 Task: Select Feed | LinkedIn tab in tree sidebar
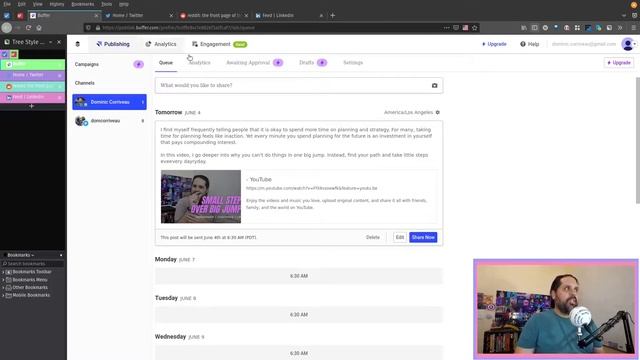pyautogui.click(x=33, y=97)
